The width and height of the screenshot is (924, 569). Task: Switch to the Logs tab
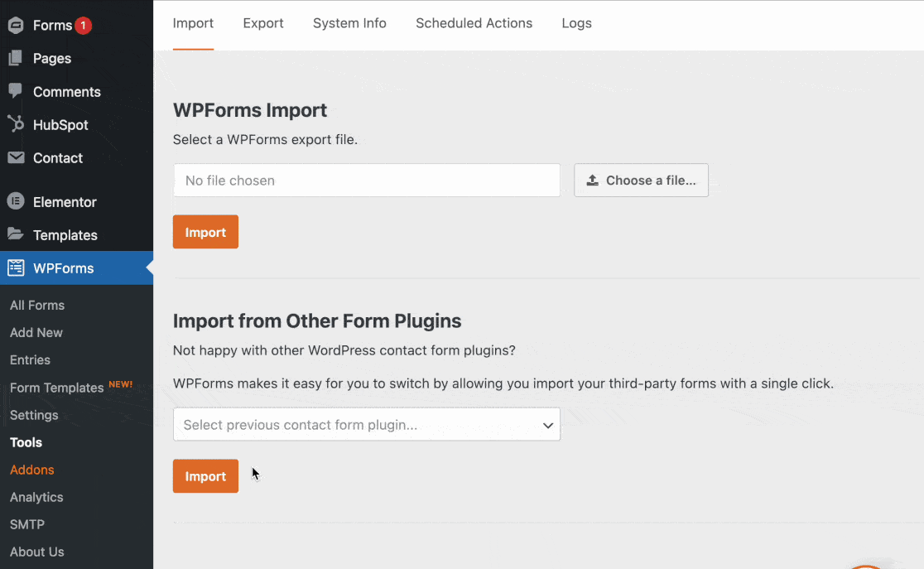click(x=576, y=23)
